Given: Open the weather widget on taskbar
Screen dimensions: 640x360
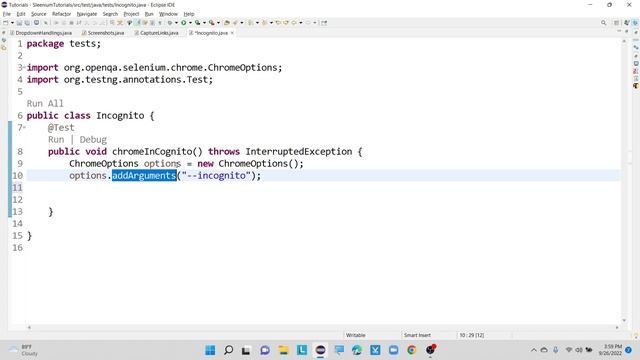Looking at the screenshot, I should [24, 350].
